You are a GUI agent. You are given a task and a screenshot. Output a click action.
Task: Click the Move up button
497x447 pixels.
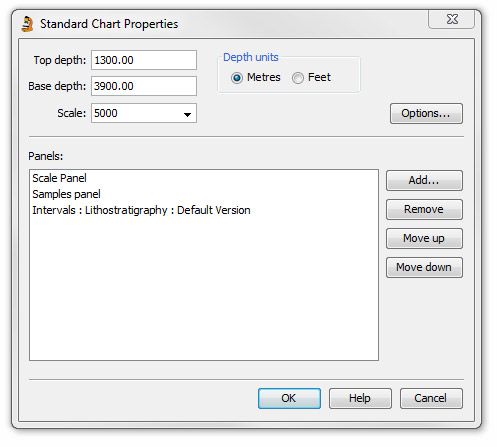pos(424,239)
